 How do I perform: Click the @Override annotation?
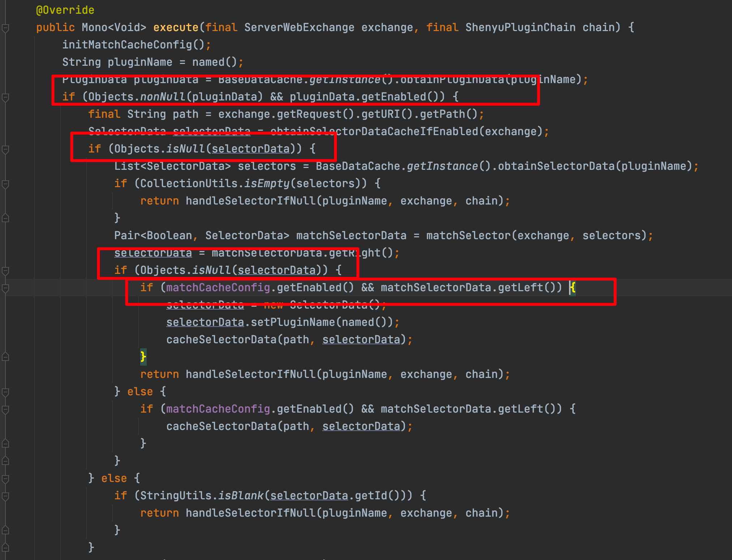click(65, 10)
